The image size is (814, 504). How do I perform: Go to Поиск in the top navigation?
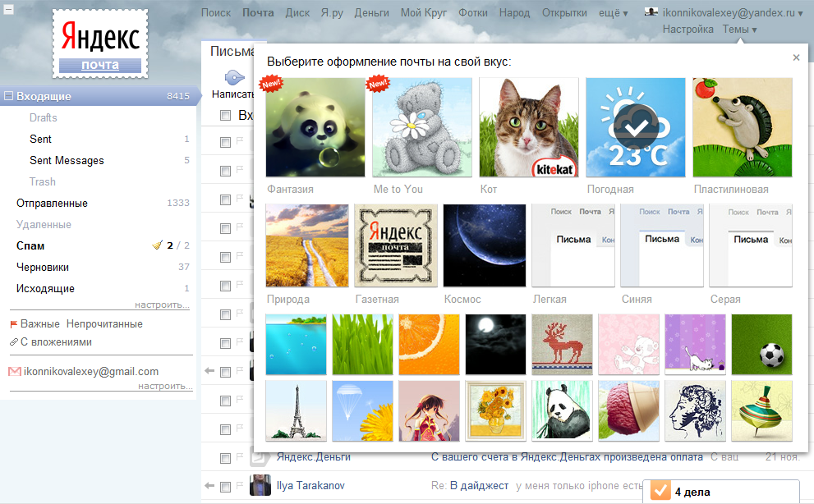(216, 12)
